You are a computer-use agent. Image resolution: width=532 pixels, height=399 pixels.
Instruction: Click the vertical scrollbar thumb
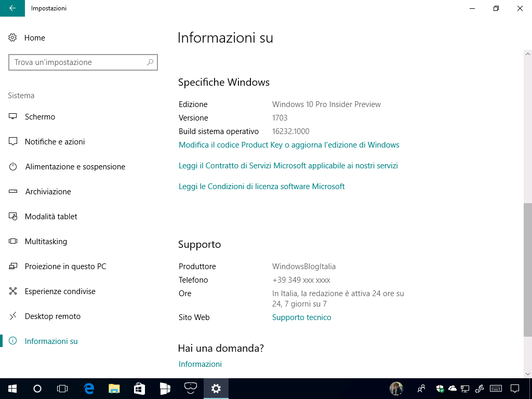click(528, 270)
